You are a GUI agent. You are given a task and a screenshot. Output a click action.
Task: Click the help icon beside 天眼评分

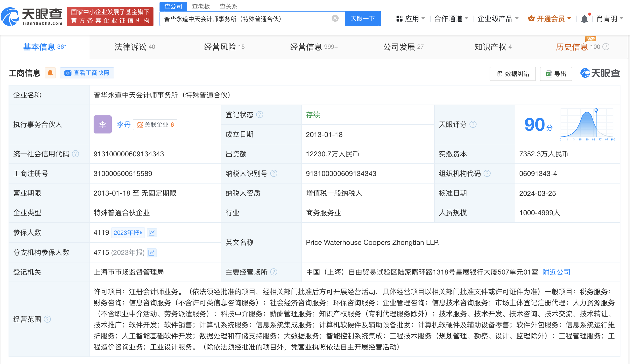coord(473,124)
